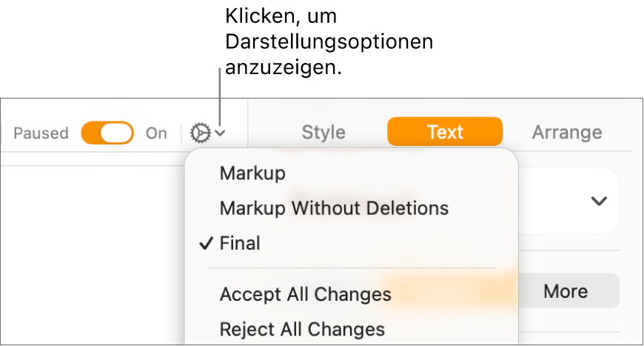This screenshot has width=644, height=346.
Task: Select the Text tab
Action: [445, 133]
